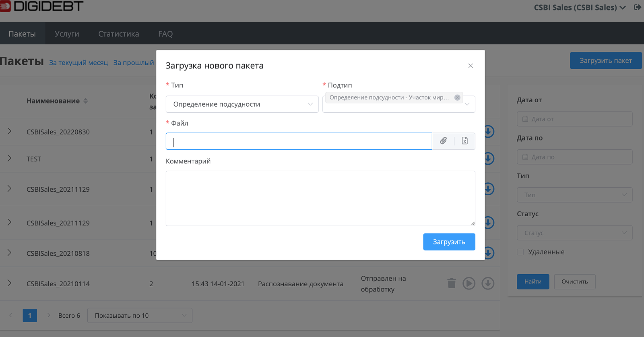Select page 1 in pagination
Image resolution: width=644 pixels, height=337 pixels.
coord(30,315)
